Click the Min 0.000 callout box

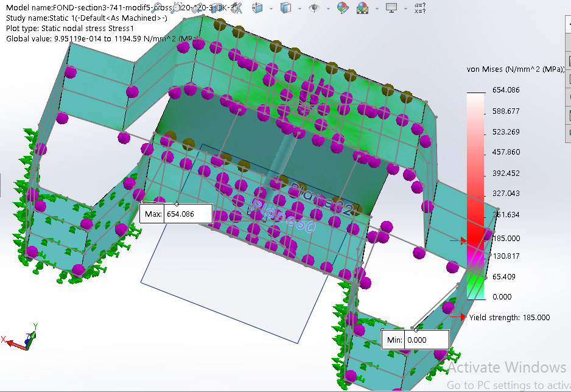tap(415, 339)
